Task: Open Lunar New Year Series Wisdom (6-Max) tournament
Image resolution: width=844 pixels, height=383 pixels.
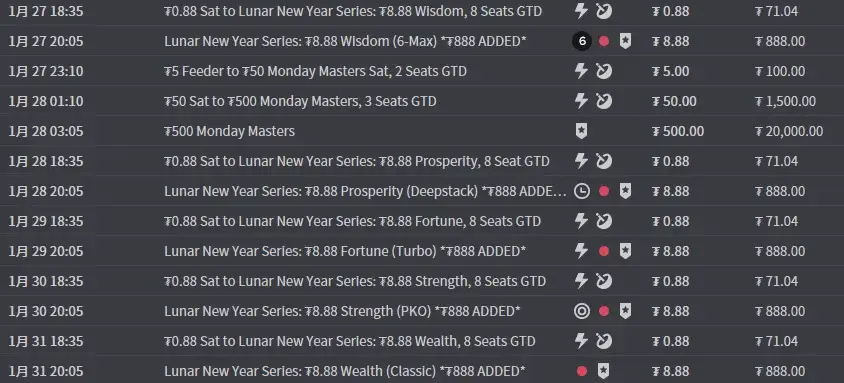Action: click(345, 41)
